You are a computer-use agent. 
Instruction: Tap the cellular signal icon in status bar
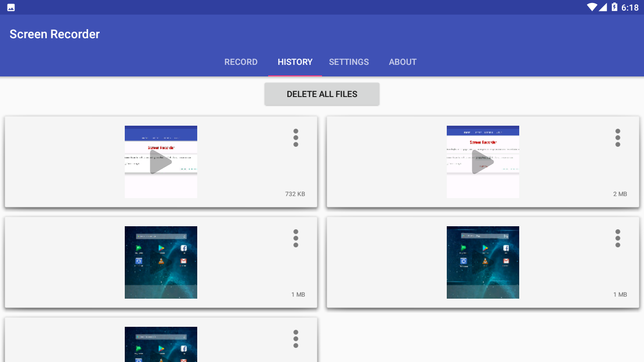pos(603,7)
